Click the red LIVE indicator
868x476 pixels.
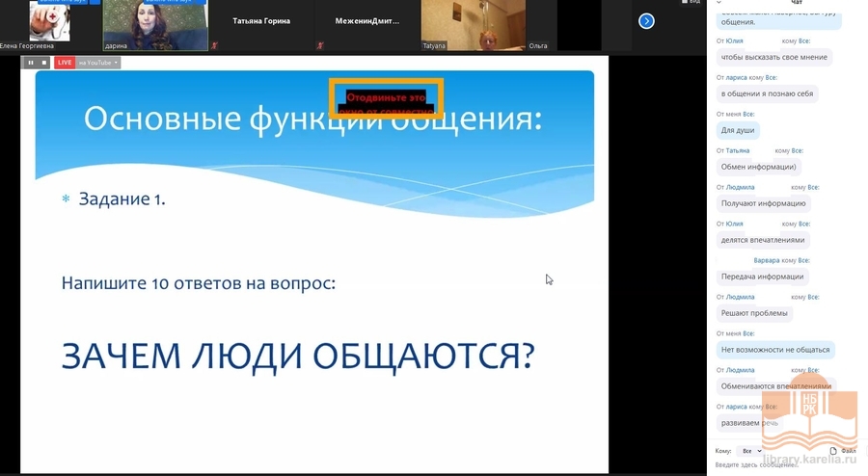65,63
